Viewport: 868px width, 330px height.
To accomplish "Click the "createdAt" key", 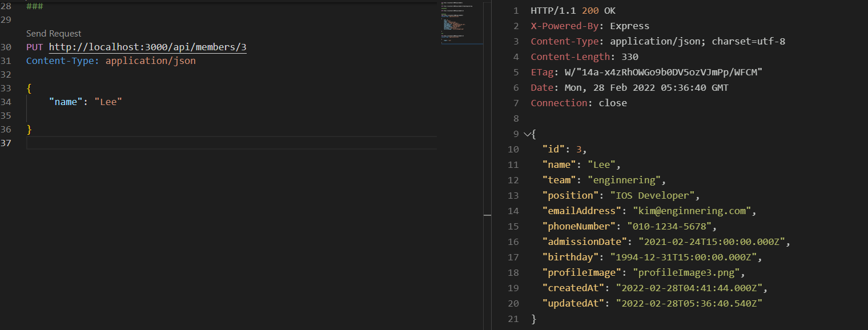I will click(x=573, y=288).
